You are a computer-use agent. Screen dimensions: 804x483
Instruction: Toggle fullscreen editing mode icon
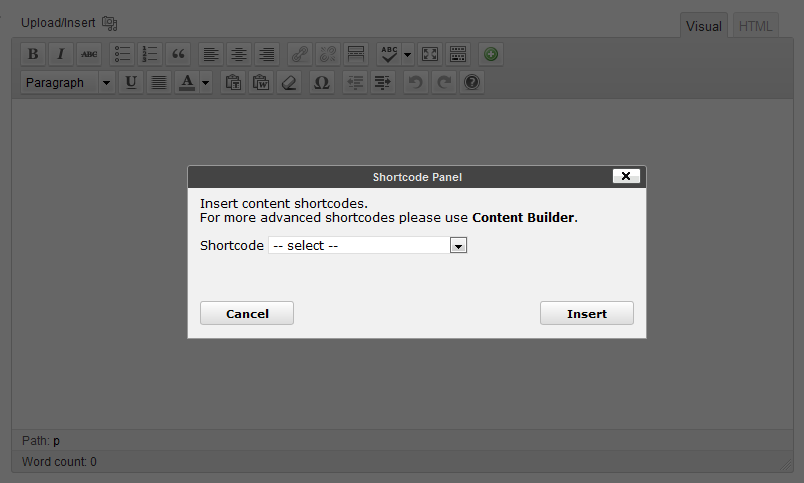coord(429,54)
